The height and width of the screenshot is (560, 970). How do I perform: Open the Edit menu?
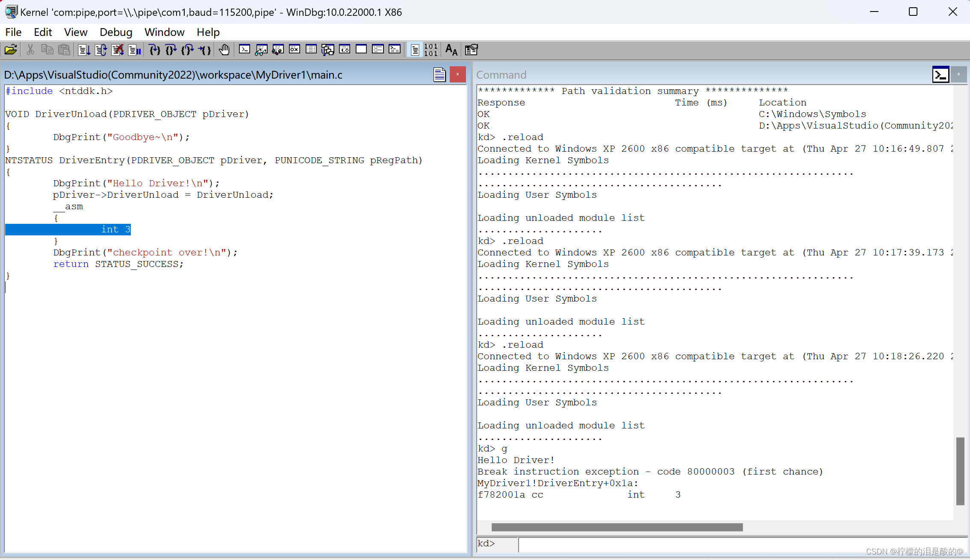(43, 32)
